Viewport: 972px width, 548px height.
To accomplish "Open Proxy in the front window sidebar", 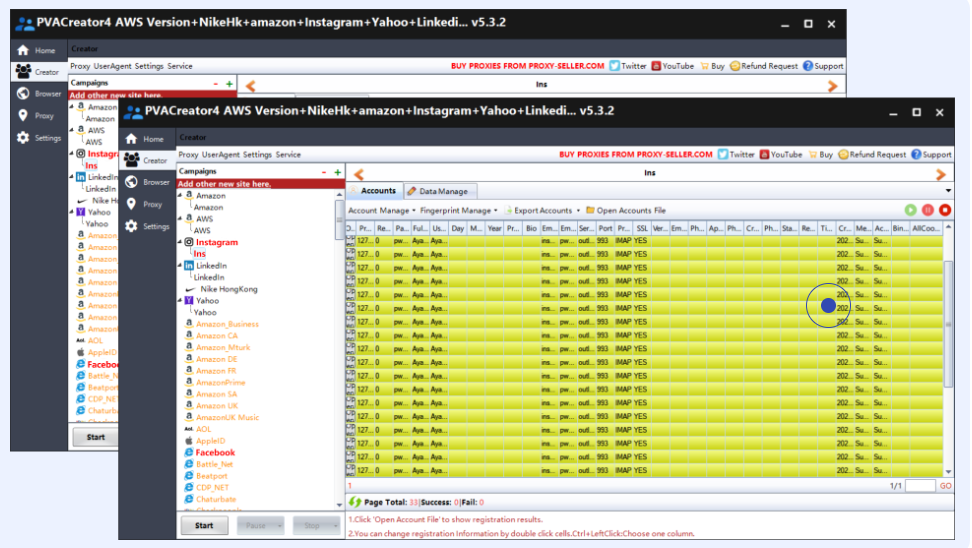I will click(x=144, y=204).
